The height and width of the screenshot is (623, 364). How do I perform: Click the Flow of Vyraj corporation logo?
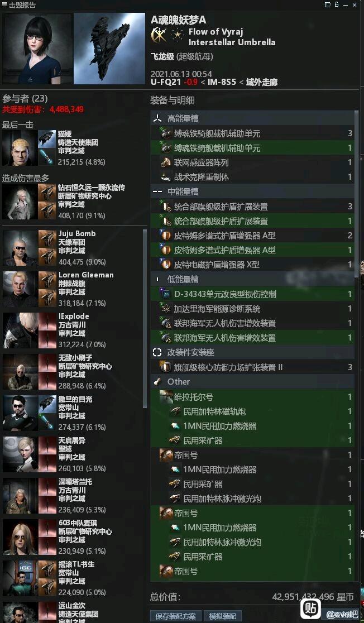coord(159,36)
